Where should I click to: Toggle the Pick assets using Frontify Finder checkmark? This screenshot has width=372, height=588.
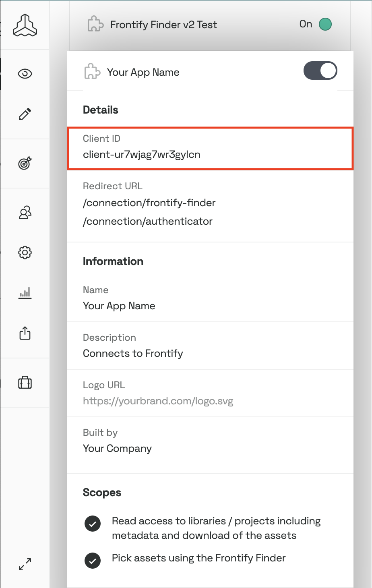click(93, 561)
